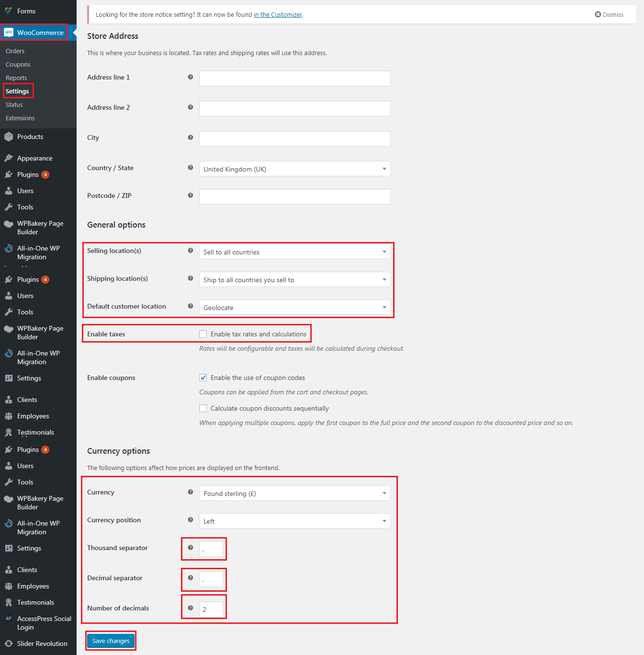Click into the Address line 1 field
Viewport: 644px width, 655px height.
(294, 78)
